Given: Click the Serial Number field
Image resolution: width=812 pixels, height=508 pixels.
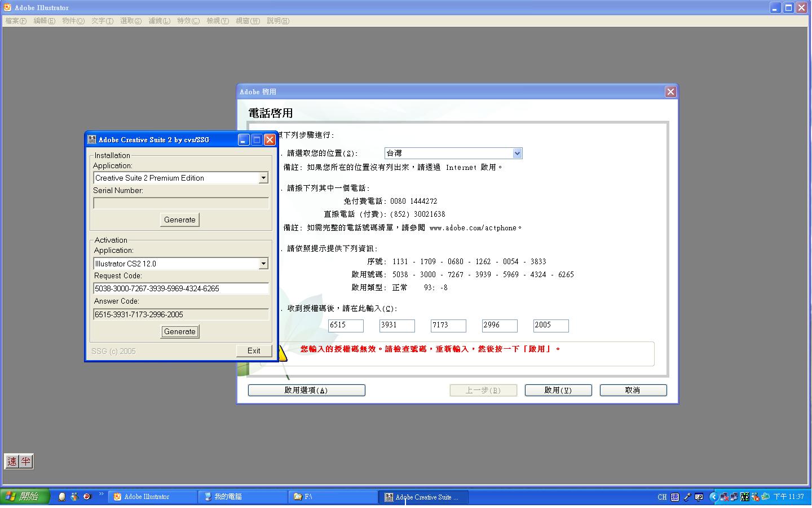Looking at the screenshot, I should 181,203.
